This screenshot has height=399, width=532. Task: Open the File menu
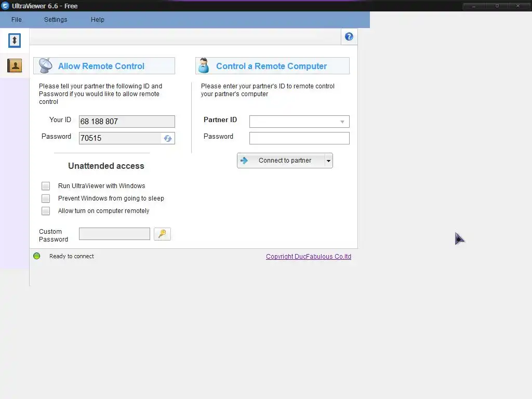coord(16,20)
